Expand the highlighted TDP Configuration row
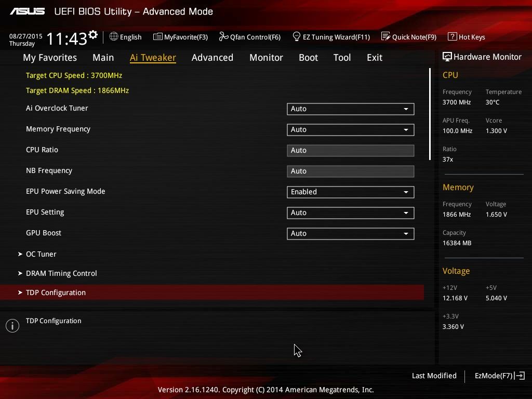 (212, 292)
